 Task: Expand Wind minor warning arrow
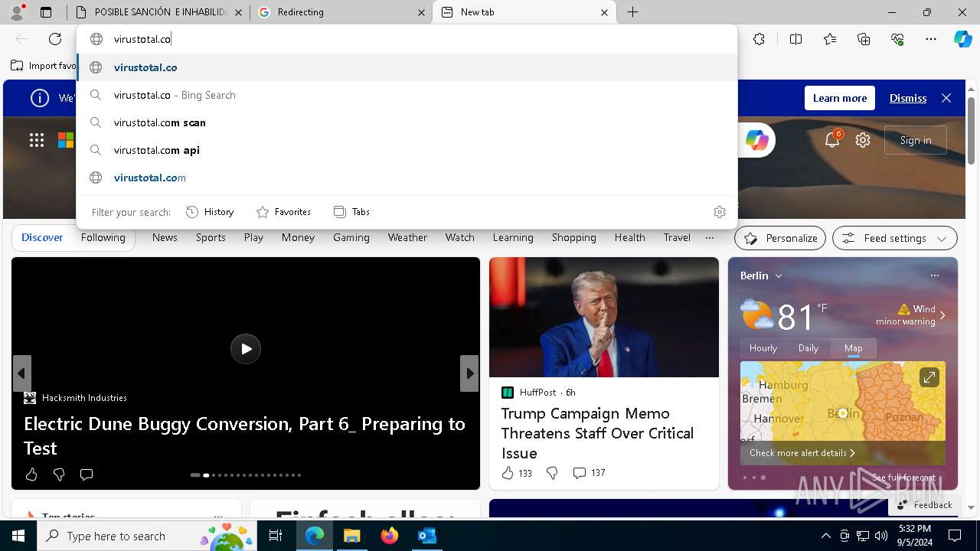[942, 315]
